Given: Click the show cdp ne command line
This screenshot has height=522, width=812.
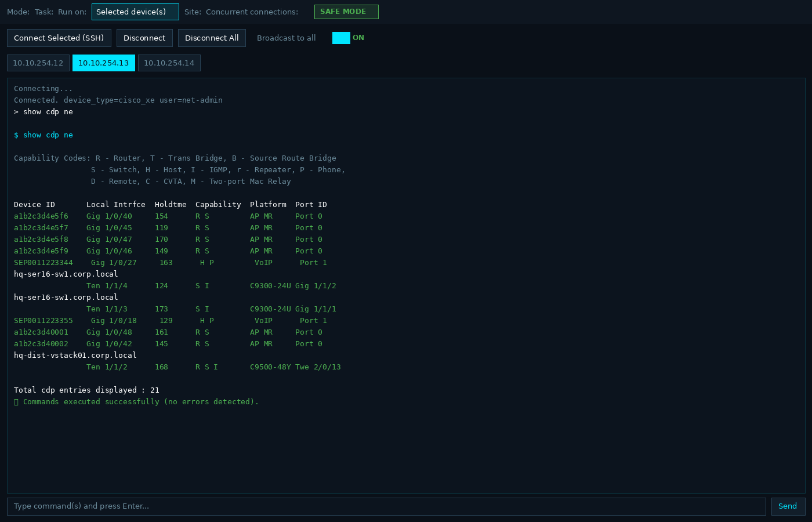Looking at the screenshot, I should coord(46,135).
